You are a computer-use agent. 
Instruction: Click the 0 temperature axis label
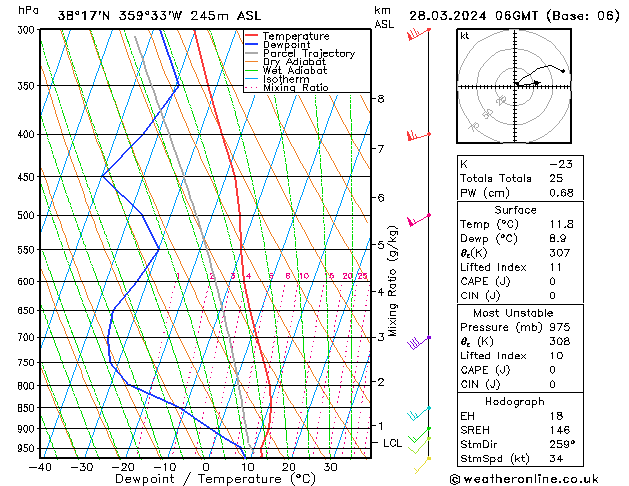click(206, 467)
